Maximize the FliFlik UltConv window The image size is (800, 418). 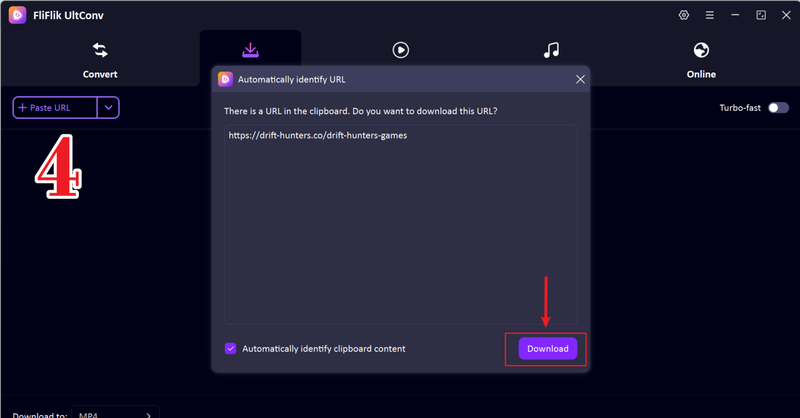[x=761, y=15]
